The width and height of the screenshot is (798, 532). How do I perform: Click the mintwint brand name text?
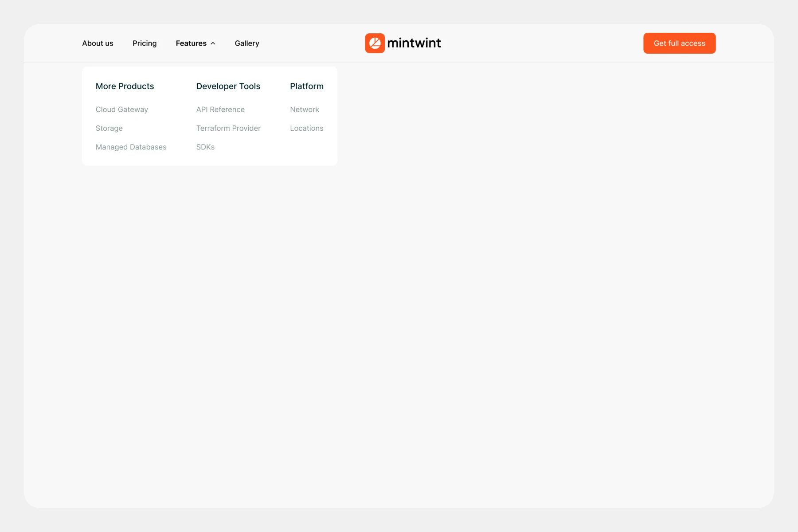(x=414, y=43)
